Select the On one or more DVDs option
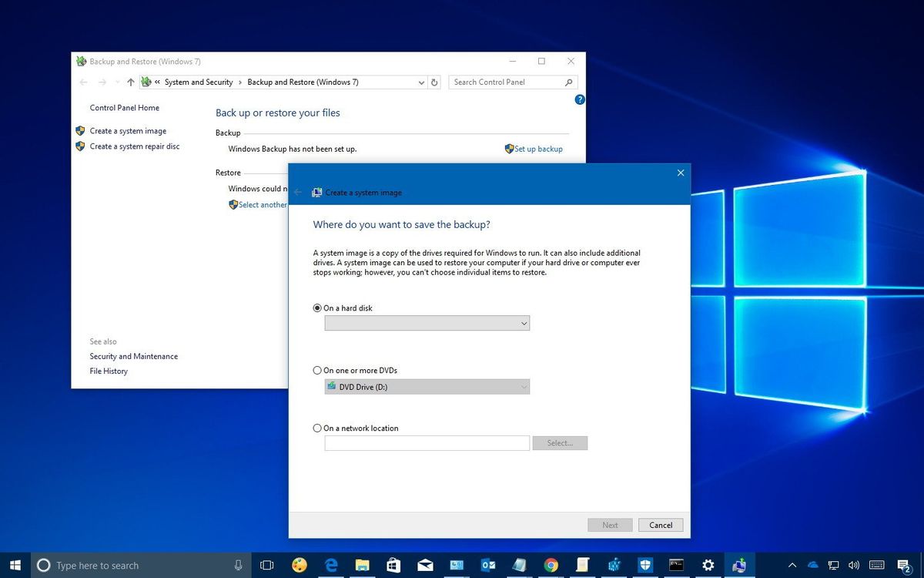Viewport: 924px width, 578px height. (x=316, y=370)
